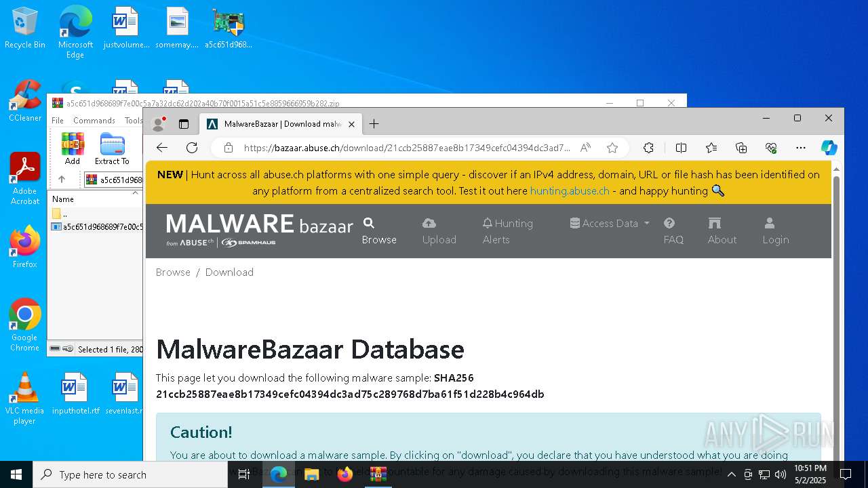Viewport: 868px width, 488px height.
Task: Open Copilot sidebar in Edge
Action: [829, 148]
